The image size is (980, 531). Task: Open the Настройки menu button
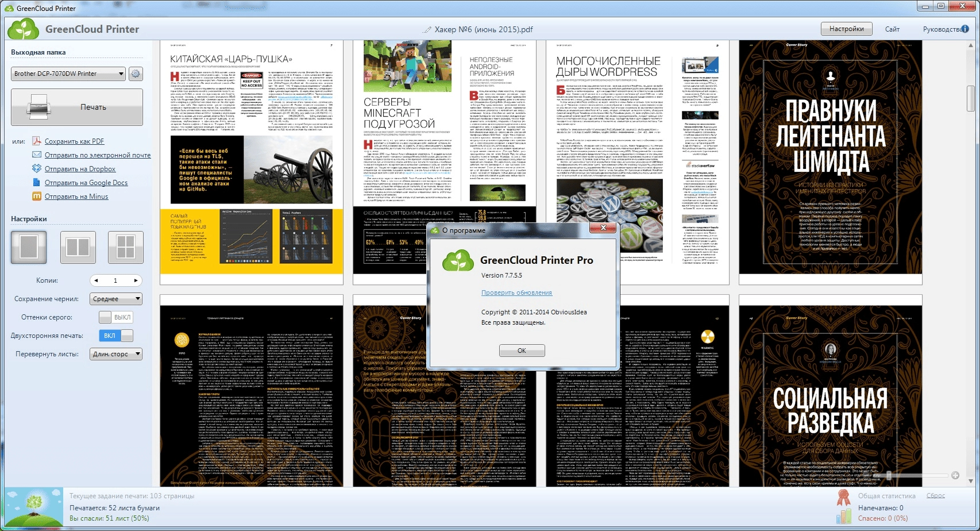846,29
